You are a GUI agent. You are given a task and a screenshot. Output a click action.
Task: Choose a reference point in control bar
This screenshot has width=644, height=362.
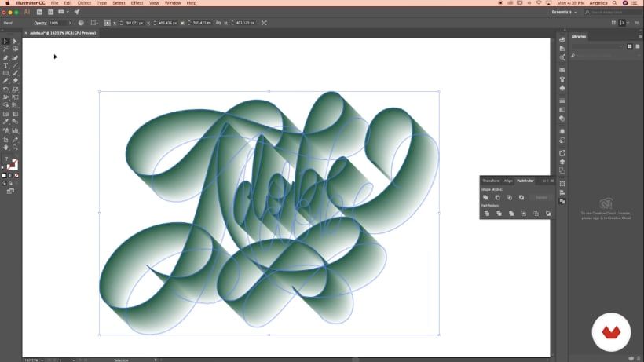[107, 23]
